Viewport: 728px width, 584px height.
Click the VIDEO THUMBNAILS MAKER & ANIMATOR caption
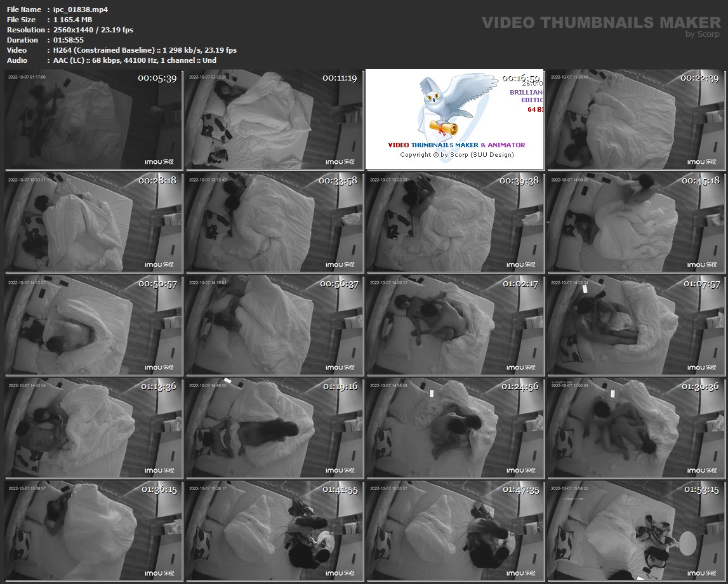[x=456, y=145]
